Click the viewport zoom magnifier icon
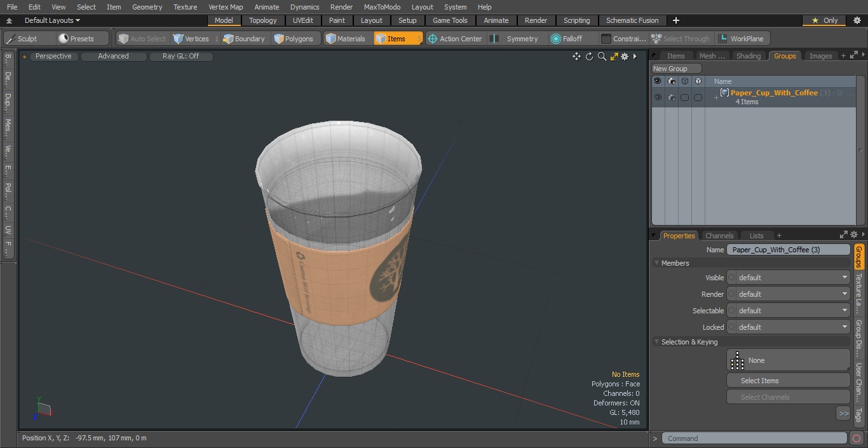Image resolution: width=868 pixels, height=448 pixels. (x=602, y=57)
